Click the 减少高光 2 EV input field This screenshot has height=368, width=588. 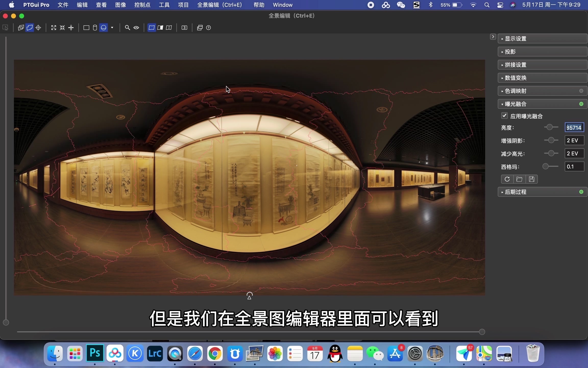[x=574, y=153]
